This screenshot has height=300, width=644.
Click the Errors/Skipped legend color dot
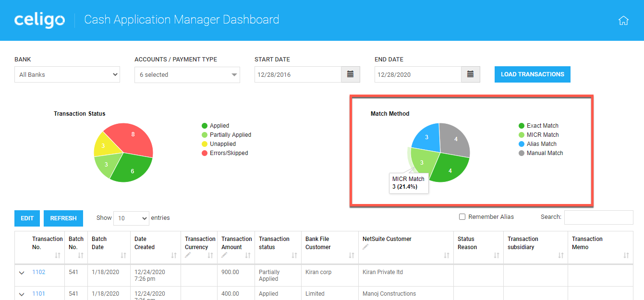(205, 153)
